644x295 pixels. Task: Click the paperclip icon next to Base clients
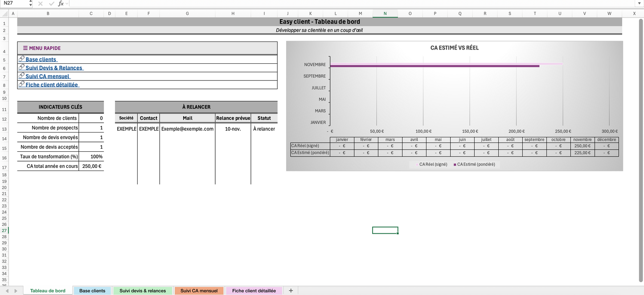[x=21, y=58]
